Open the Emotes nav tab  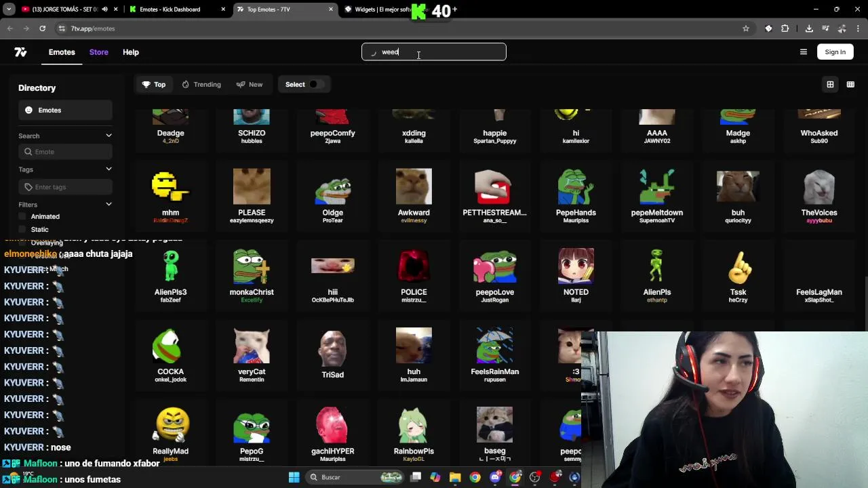click(62, 52)
